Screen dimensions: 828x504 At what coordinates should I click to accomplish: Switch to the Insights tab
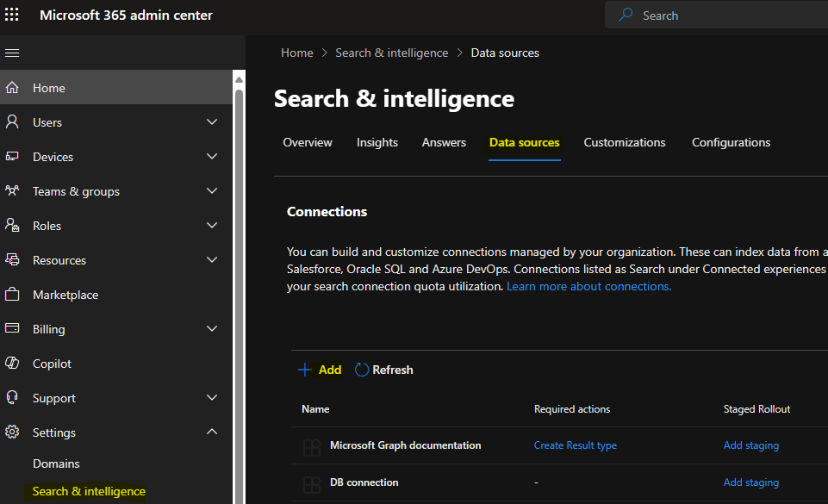click(x=377, y=142)
